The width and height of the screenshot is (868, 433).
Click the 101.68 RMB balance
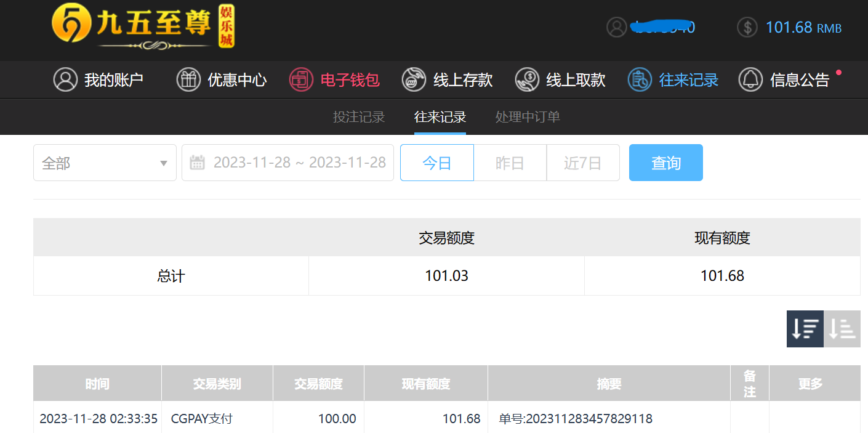(x=803, y=28)
